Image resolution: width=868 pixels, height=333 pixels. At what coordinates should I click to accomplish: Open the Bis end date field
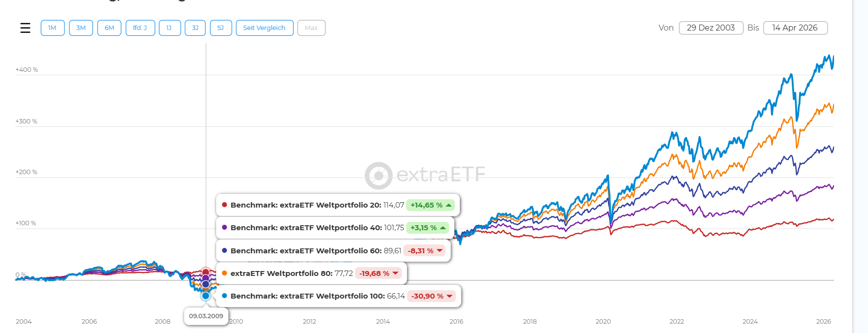[795, 28]
